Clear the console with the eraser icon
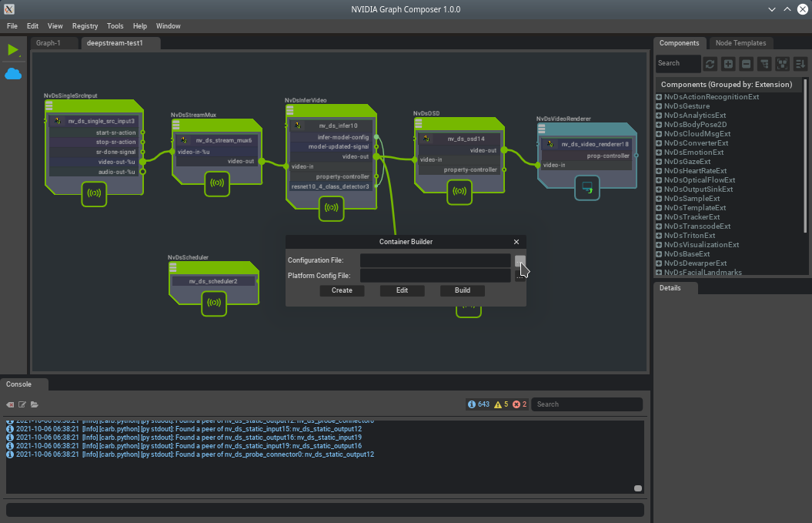 point(11,404)
